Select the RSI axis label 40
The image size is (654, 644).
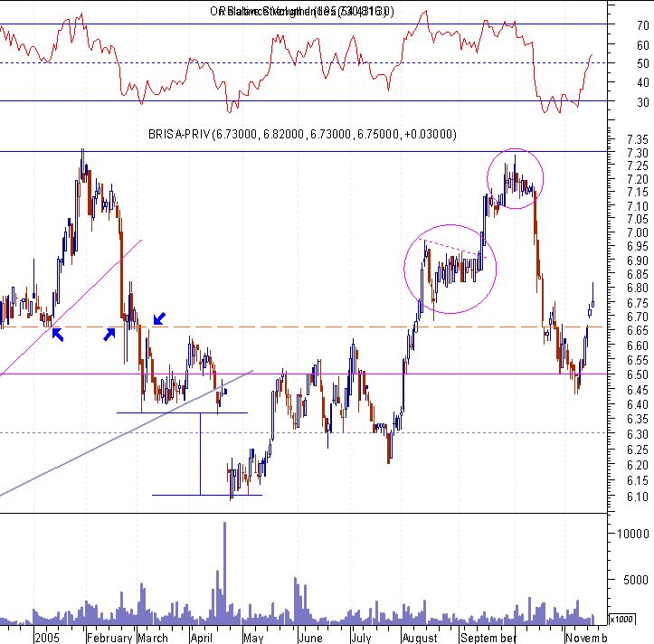(x=643, y=82)
